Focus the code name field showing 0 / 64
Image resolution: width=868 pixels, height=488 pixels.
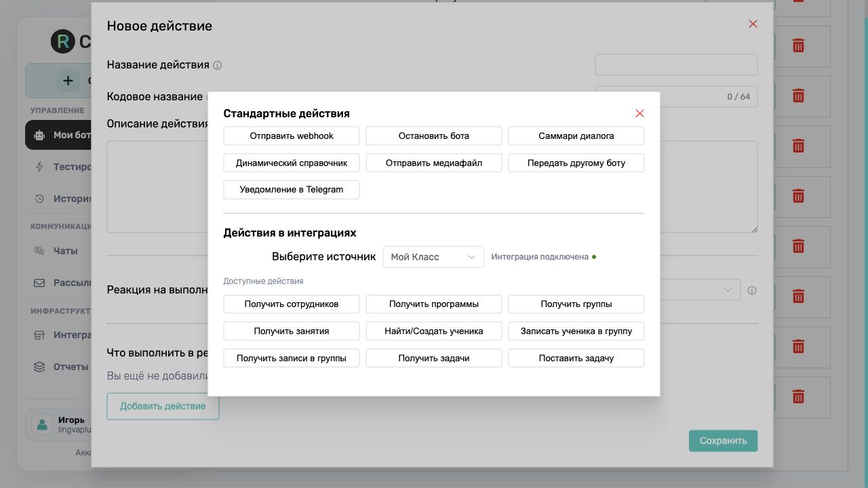tap(676, 96)
